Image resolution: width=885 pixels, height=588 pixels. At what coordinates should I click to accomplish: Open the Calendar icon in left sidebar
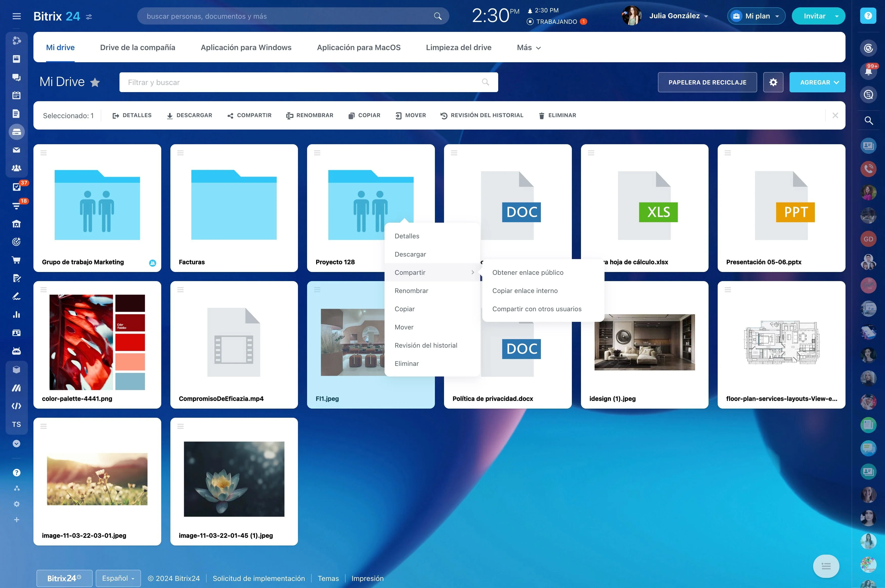tap(16, 95)
